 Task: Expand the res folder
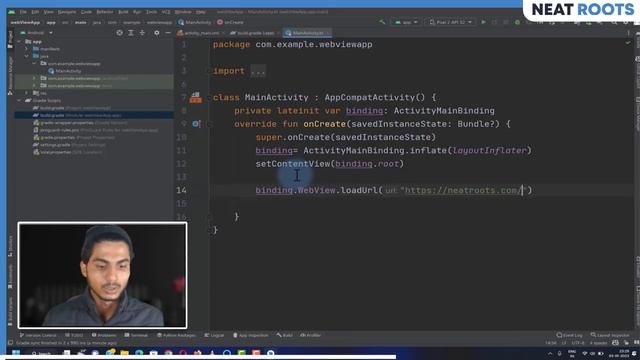pyautogui.click(x=27, y=93)
